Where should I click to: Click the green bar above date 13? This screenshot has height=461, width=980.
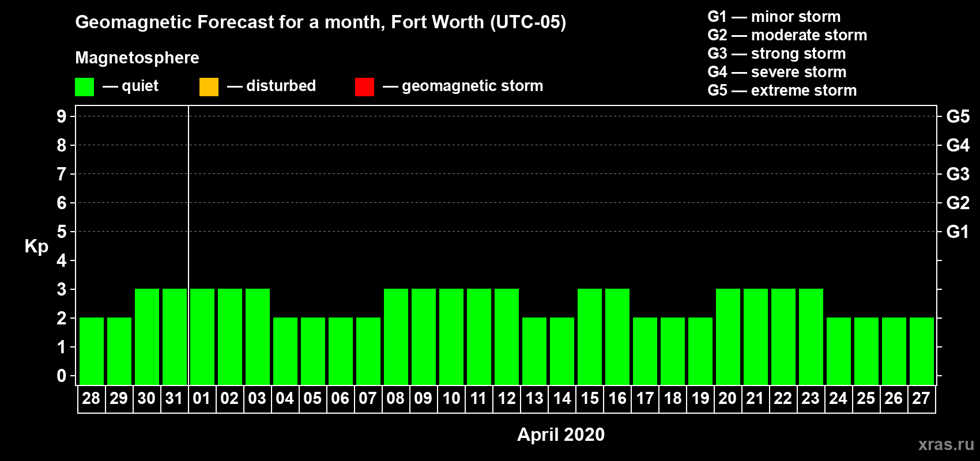(x=534, y=351)
